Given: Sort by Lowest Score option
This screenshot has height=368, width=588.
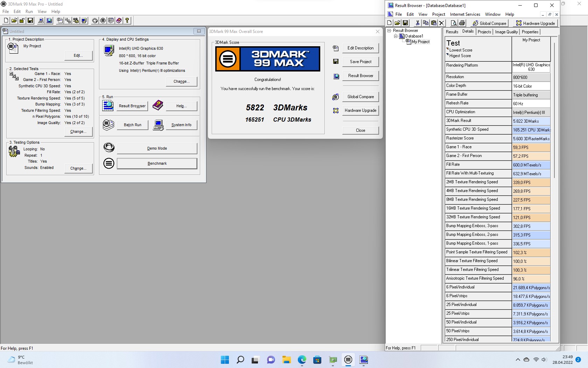Looking at the screenshot, I should (x=461, y=50).
